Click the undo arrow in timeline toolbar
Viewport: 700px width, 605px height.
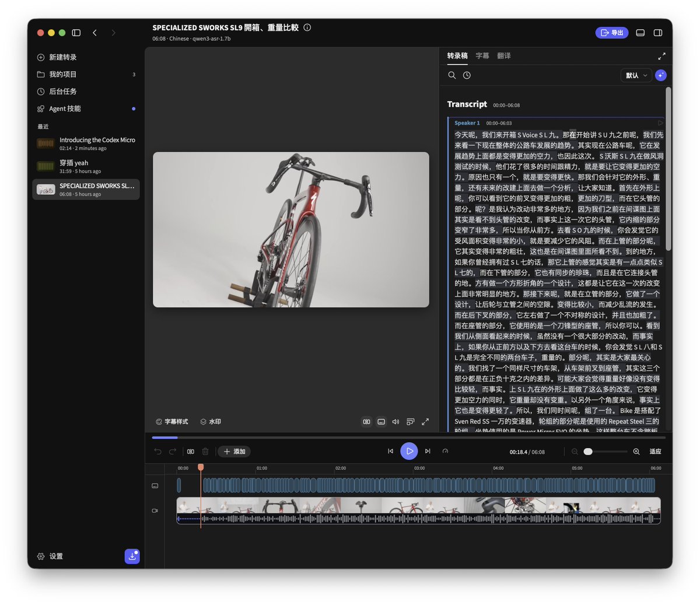[x=157, y=452]
